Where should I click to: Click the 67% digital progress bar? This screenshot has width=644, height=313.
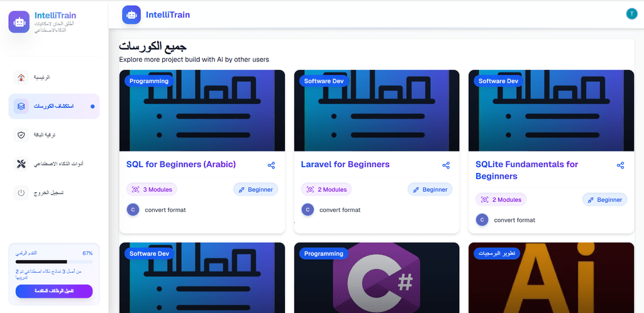point(54,261)
